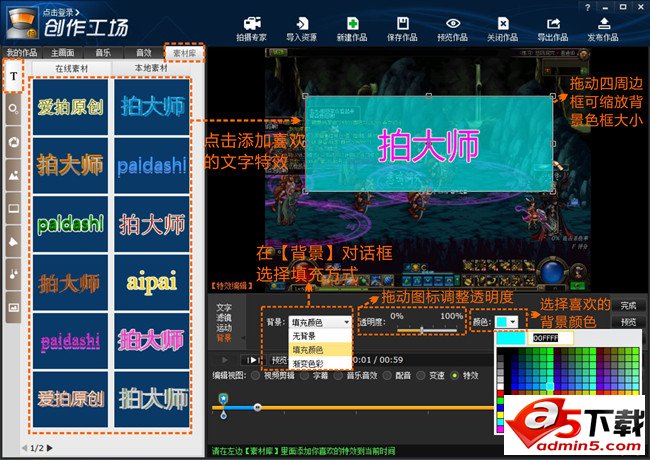Close the project using 关闭作品
The image size is (650, 460).
pyautogui.click(x=502, y=29)
